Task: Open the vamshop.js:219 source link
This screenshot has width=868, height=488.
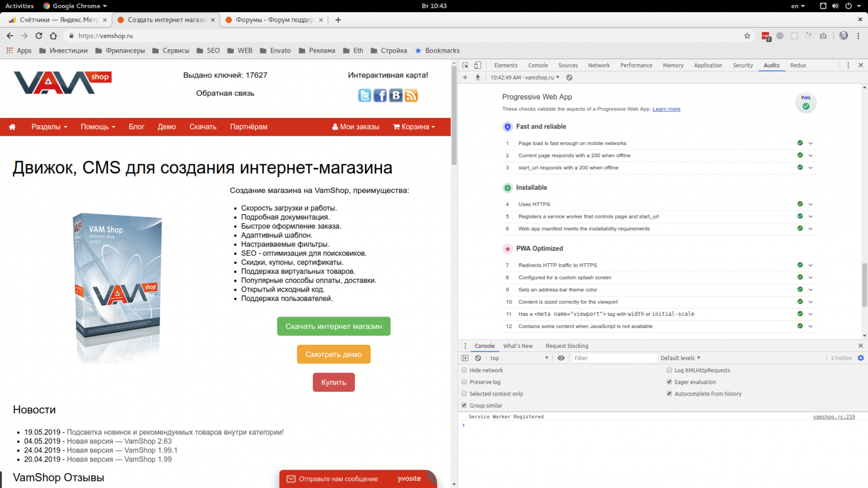Action: pyautogui.click(x=834, y=417)
